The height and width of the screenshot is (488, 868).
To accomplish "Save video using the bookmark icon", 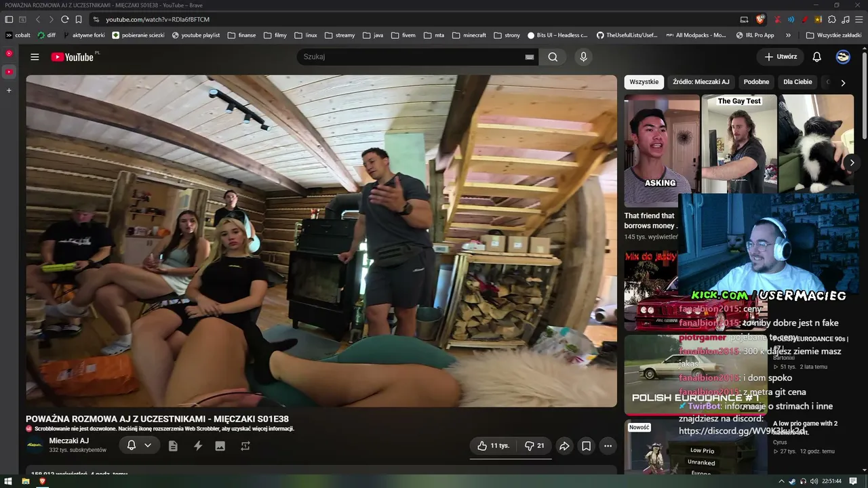I will (x=586, y=445).
